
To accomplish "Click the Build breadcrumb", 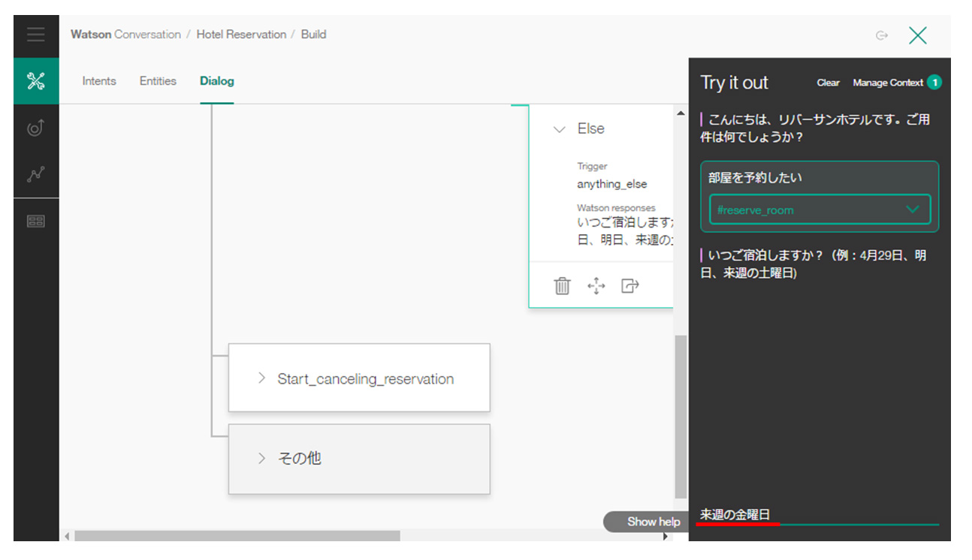I will (x=313, y=35).
